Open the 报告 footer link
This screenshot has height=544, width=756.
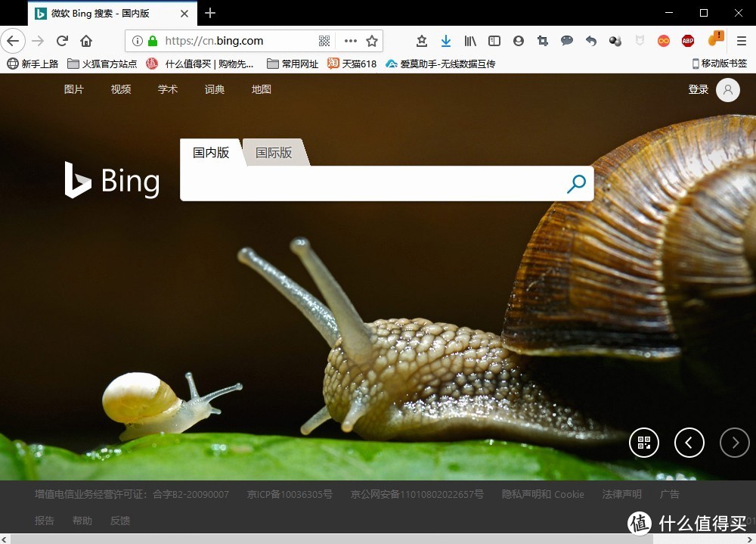(x=45, y=521)
